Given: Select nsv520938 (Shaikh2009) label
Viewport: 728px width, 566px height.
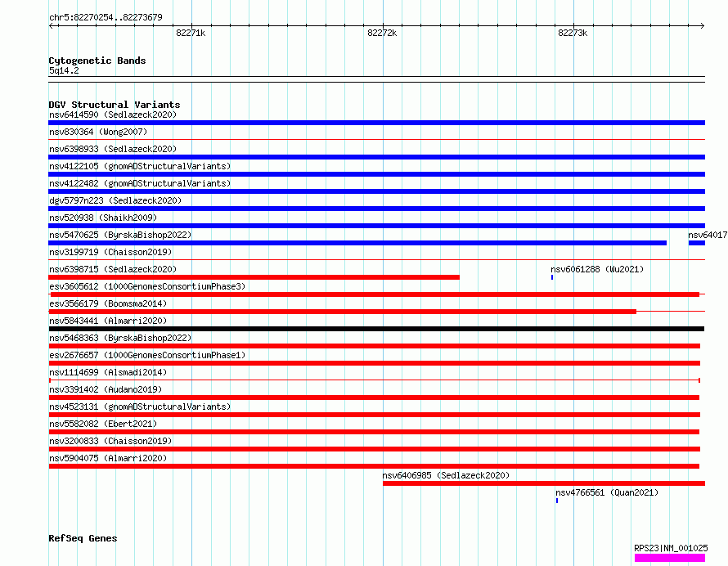Looking at the screenshot, I should pyautogui.click(x=103, y=218).
